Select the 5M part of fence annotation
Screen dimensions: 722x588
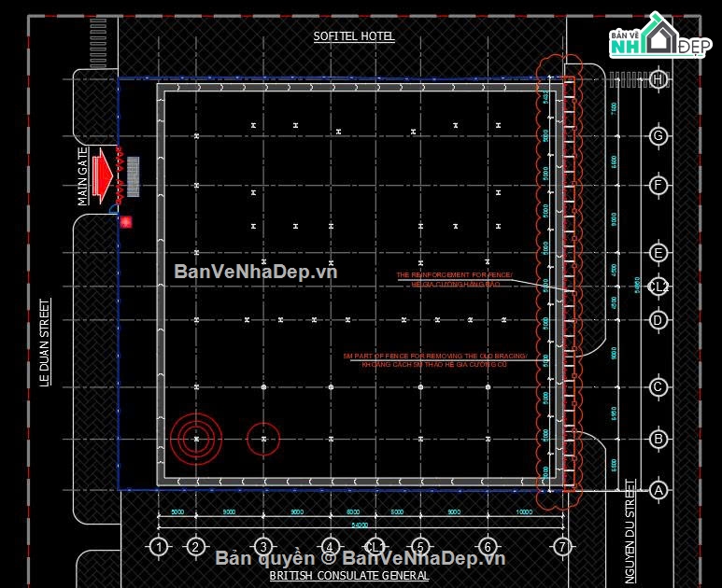point(435,359)
